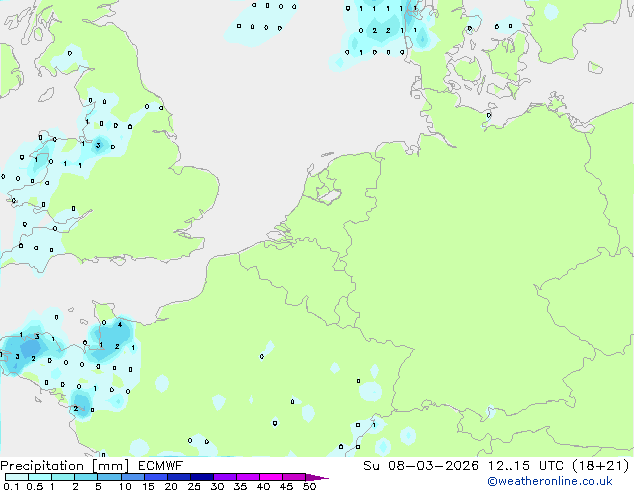Click the legend label '0.1'
The width and height of the screenshot is (634, 490).
click(11, 486)
